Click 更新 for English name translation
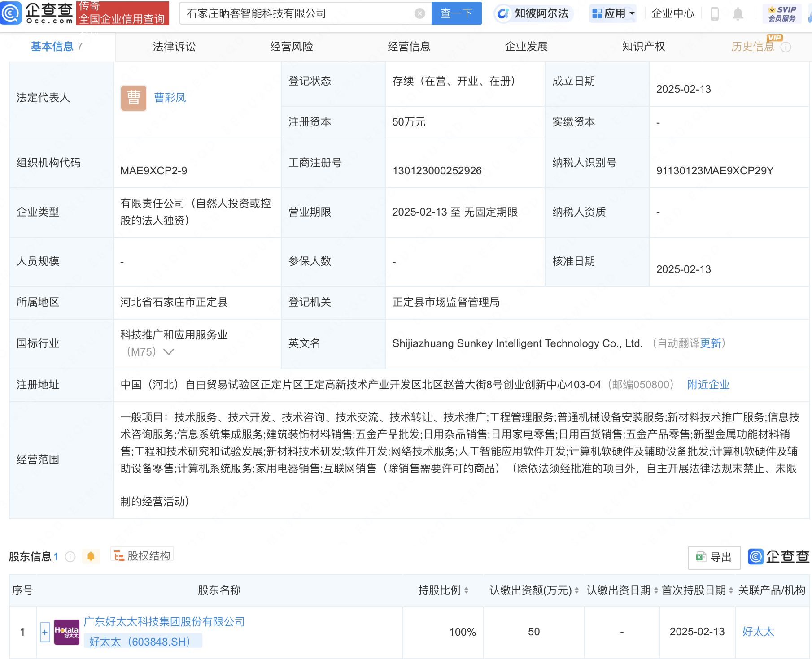The width and height of the screenshot is (812, 659). click(x=711, y=343)
